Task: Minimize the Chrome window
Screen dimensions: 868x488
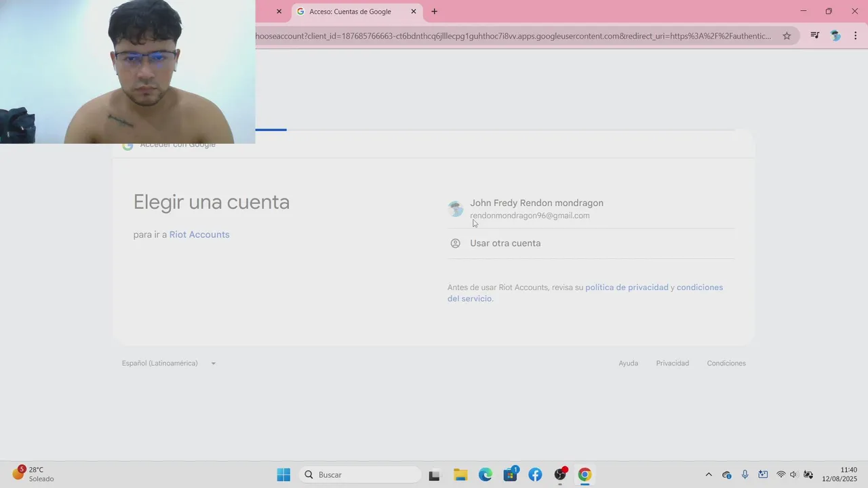Action: pyautogui.click(x=804, y=12)
